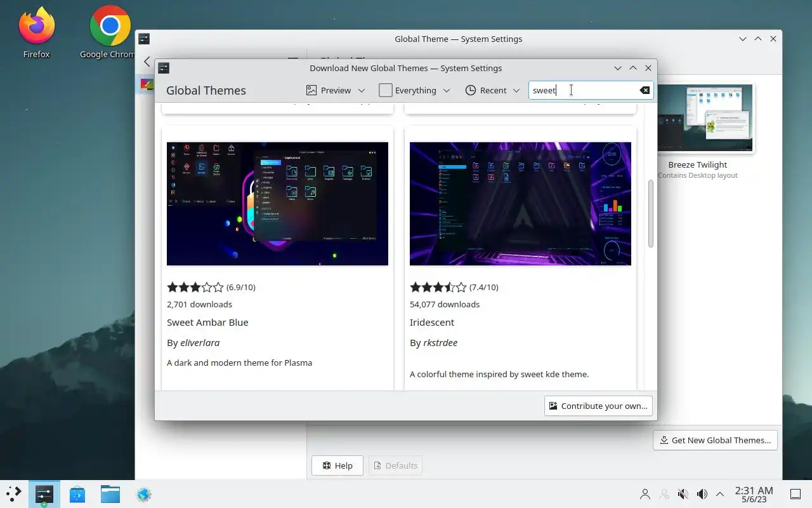
Task: Click the 'Global Themes' dialog heading
Action: click(x=206, y=90)
